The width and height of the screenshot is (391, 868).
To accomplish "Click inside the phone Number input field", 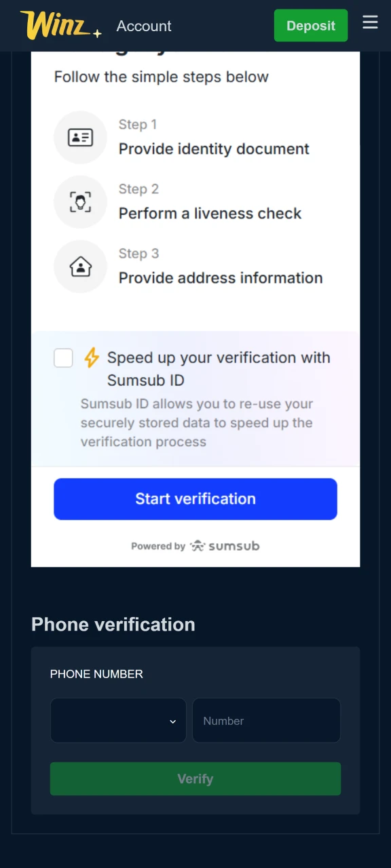I will click(266, 720).
